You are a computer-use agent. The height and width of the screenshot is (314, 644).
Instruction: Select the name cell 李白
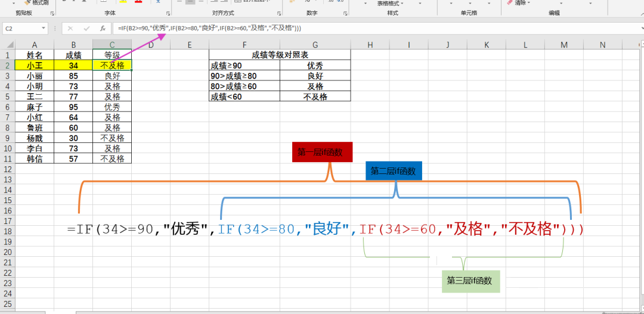pos(35,148)
